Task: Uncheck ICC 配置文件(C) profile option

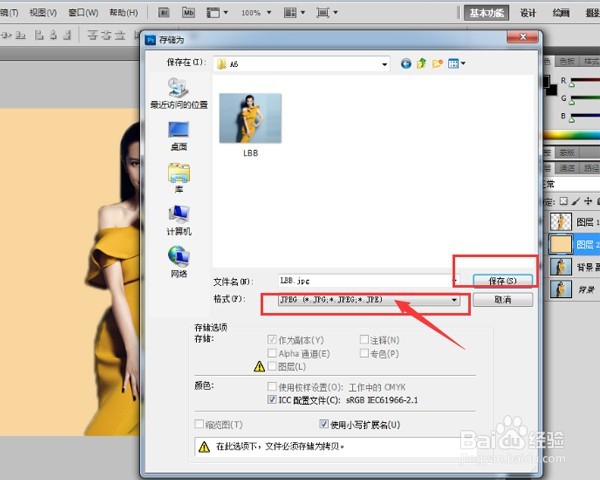Action: point(272,400)
